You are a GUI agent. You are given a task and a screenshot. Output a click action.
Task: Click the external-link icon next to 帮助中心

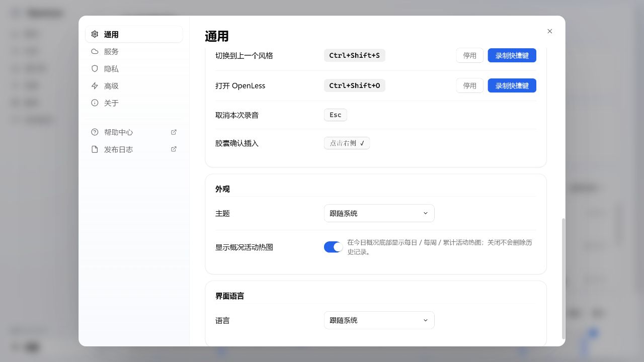point(174,132)
